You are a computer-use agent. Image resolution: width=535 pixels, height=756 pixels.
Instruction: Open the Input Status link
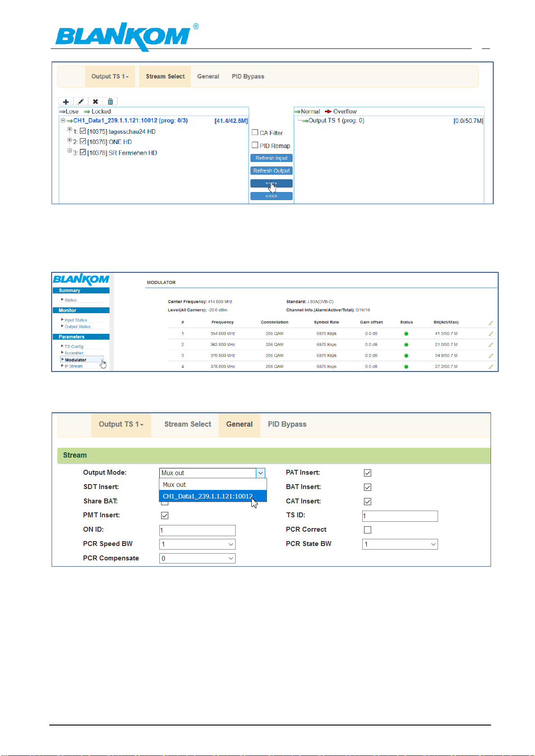(76, 320)
